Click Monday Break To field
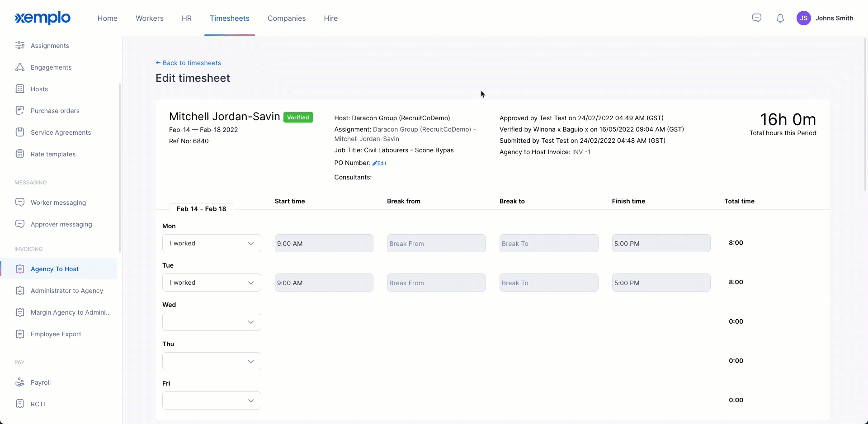Image resolution: width=868 pixels, height=424 pixels. click(549, 243)
